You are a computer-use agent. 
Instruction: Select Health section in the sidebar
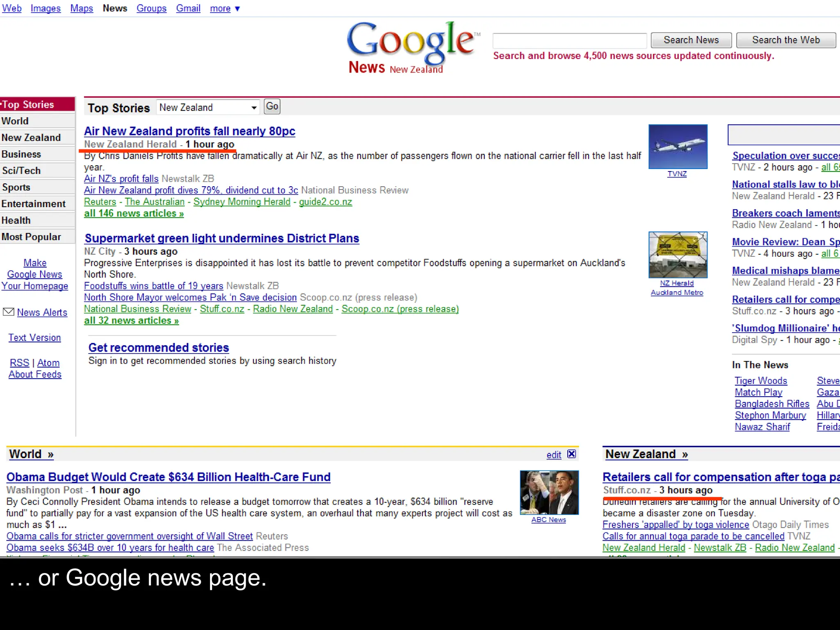[x=37, y=220]
